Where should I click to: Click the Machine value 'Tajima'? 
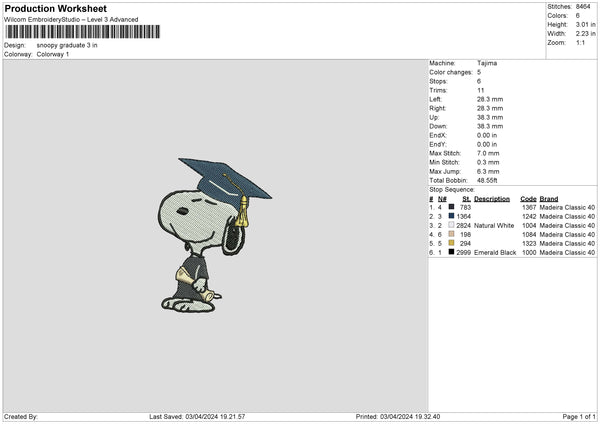(487, 63)
